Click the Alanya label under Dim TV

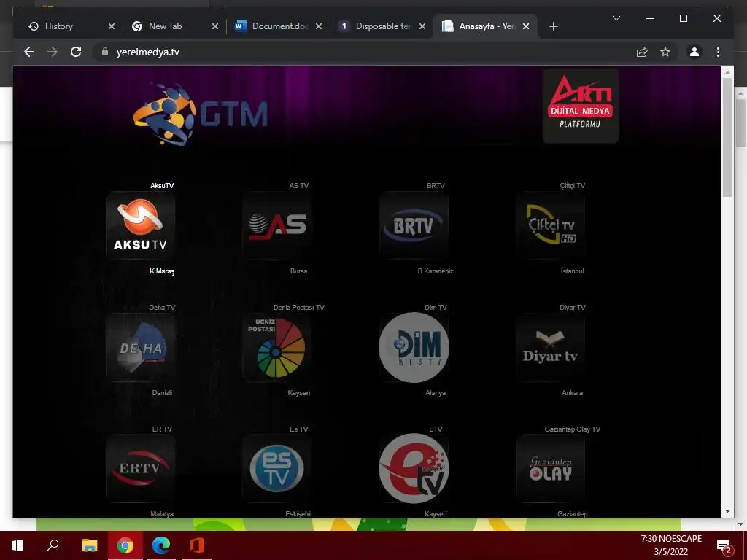(x=436, y=393)
